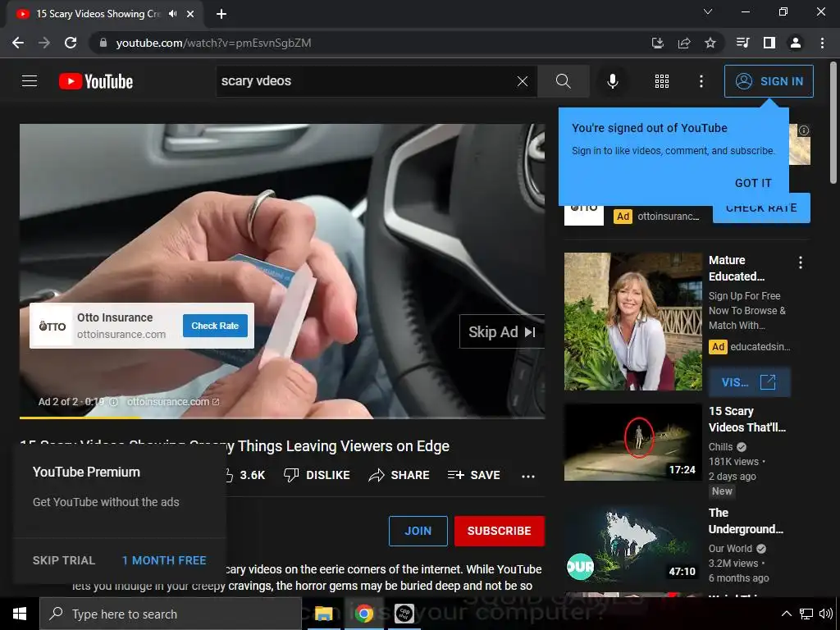This screenshot has height=630, width=840.
Task: Open the Windows Start menu
Action: (x=20, y=614)
